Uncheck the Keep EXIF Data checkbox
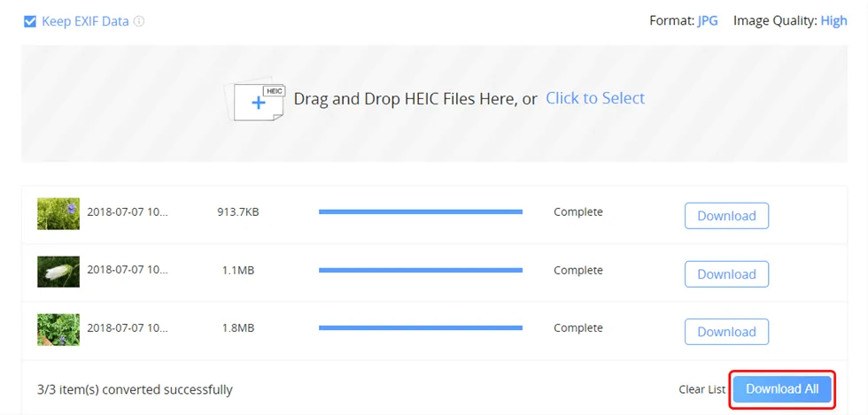This screenshot has width=868, height=415. tap(30, 21)
